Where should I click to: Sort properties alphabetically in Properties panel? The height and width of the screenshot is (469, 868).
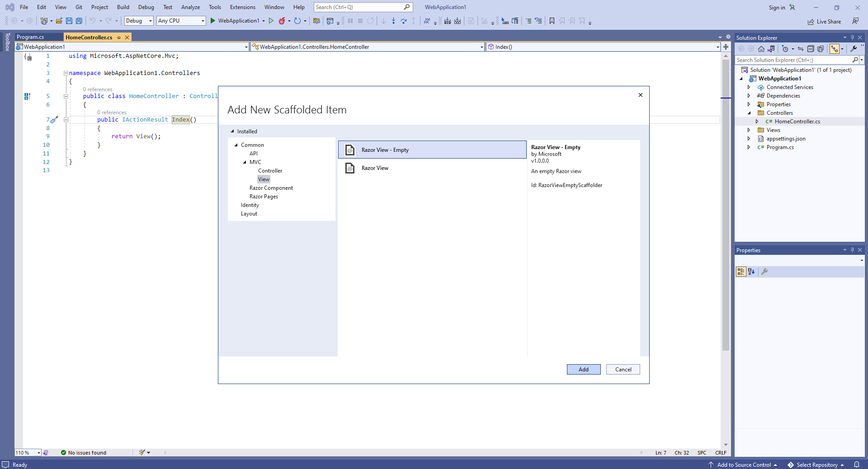coord(751,272)
